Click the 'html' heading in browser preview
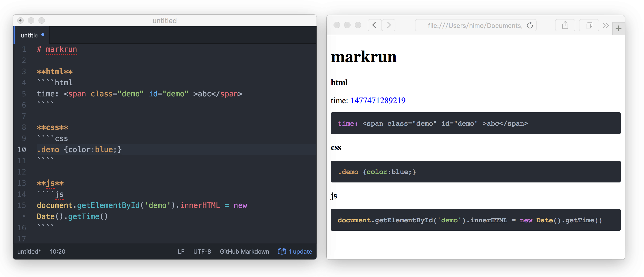 339,83
